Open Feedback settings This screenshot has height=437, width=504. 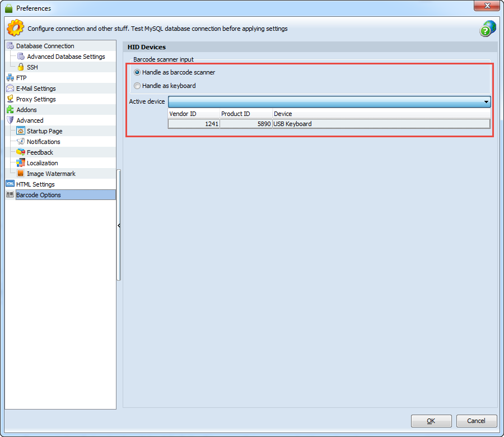pyautogui.click(x=40, y=152)
